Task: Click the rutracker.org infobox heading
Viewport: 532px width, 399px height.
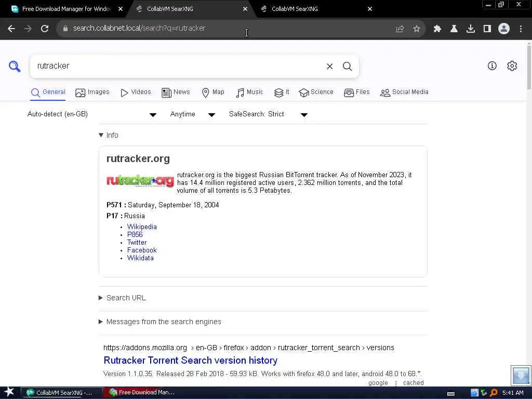Action: pyautogui.click(x=138, y=158)
